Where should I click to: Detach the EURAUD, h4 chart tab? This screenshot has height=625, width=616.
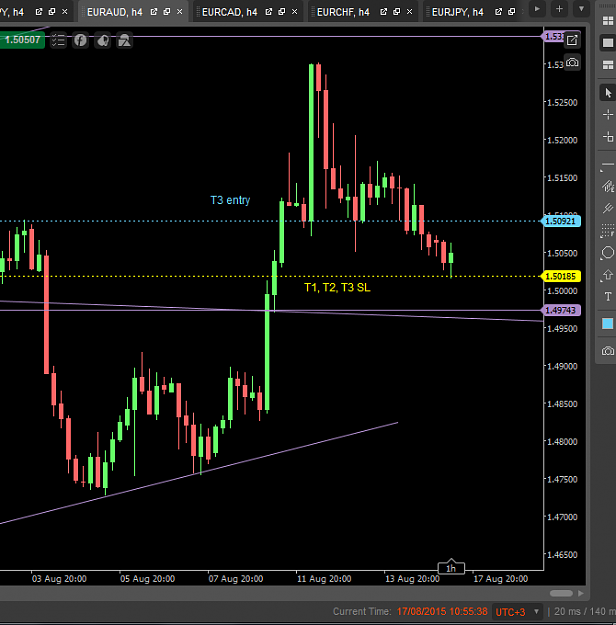pyautogui.click(x=154, y=12)
